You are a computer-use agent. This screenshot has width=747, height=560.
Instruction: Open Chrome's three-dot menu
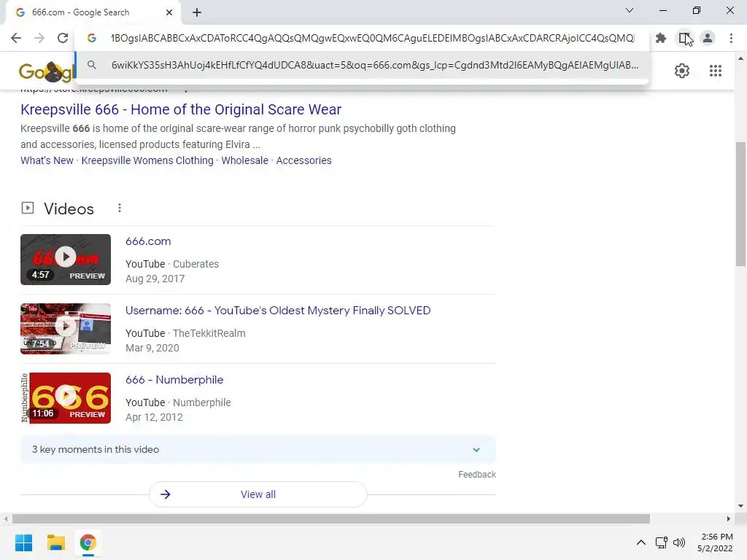pyautogui.click(x=731, y=38)
